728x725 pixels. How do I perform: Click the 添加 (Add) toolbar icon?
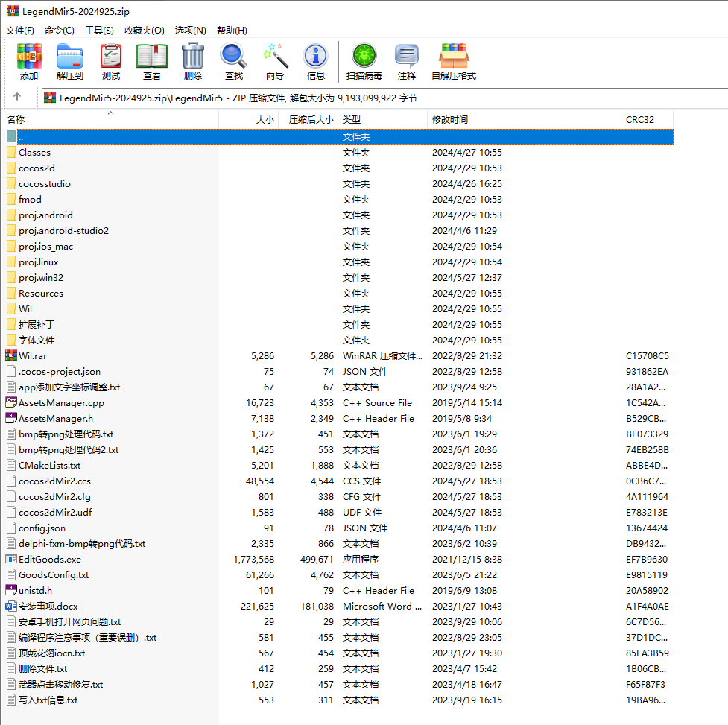[29, 56]
